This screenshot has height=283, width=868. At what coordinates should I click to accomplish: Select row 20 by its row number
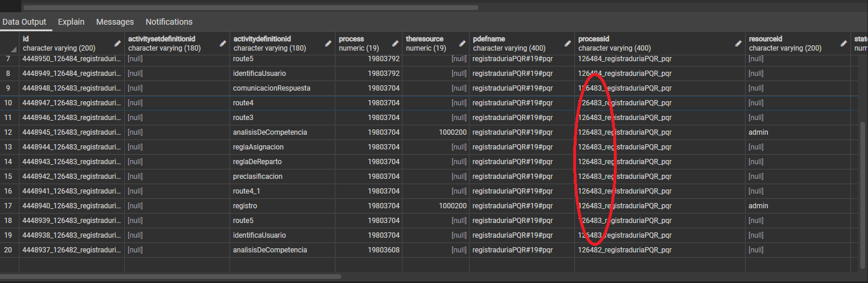coord(9,250)
